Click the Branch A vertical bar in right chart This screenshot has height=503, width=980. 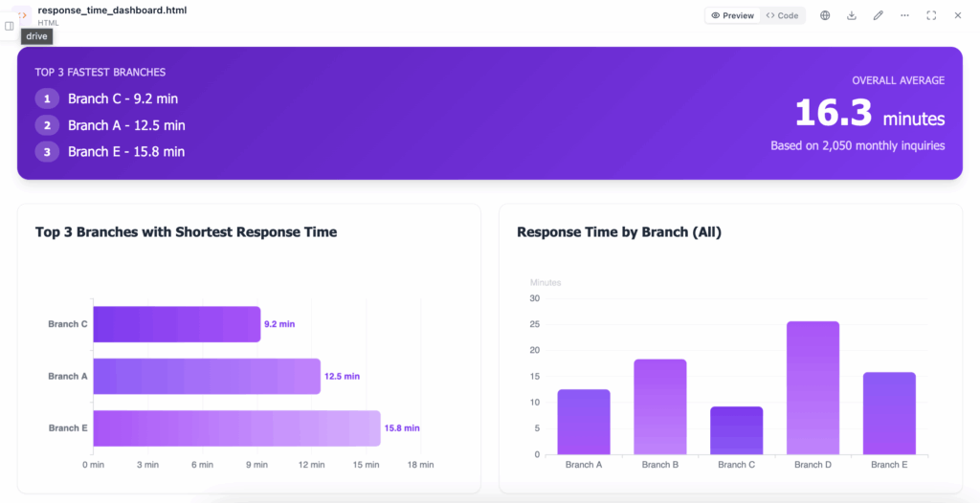click(x=584, y=422)
